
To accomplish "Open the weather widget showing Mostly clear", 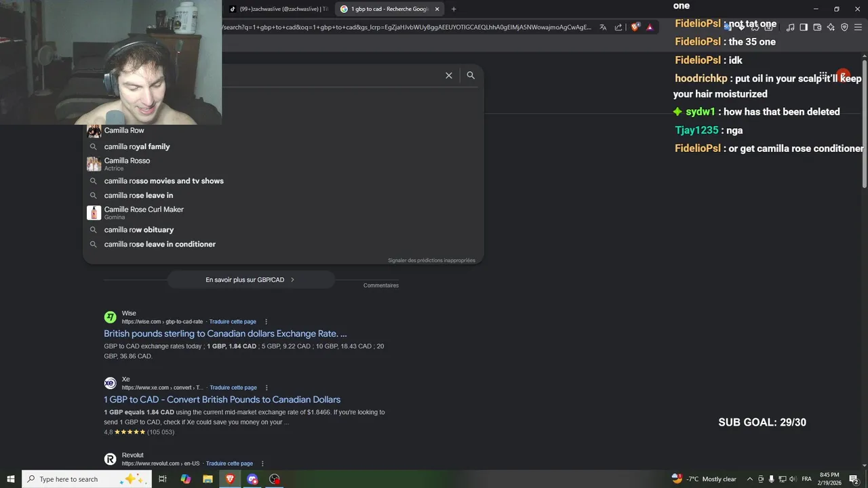I will [x=704, y=479].
